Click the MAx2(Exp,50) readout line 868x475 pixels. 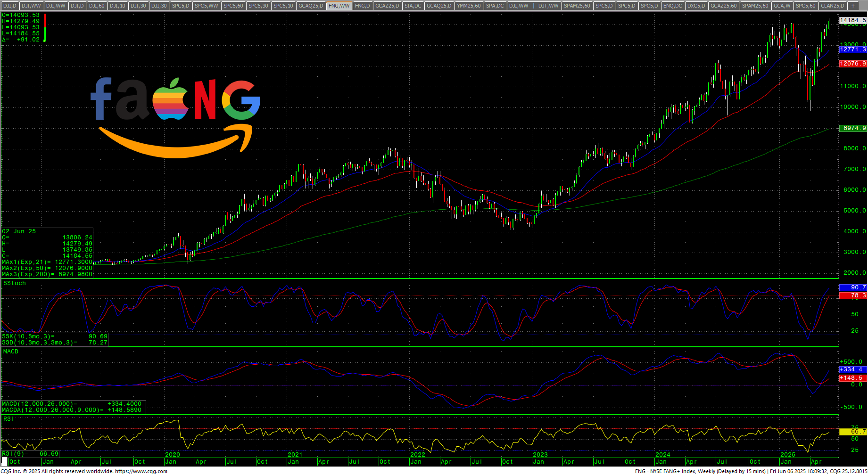click(x=47, y=268)
